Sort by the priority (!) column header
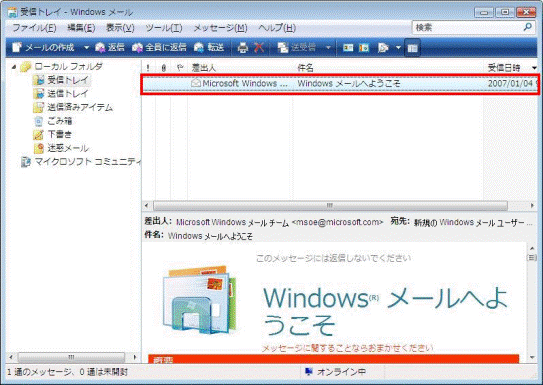The image size is (543, 385). [148, 68]
